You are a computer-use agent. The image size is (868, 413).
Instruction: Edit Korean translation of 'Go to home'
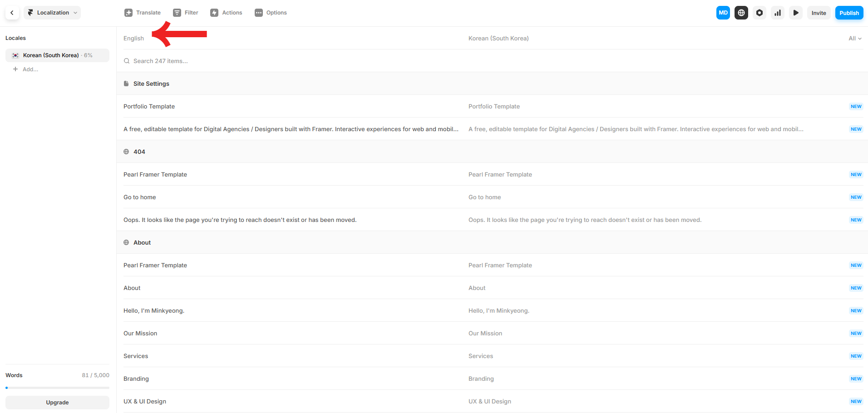pos(484,197)
